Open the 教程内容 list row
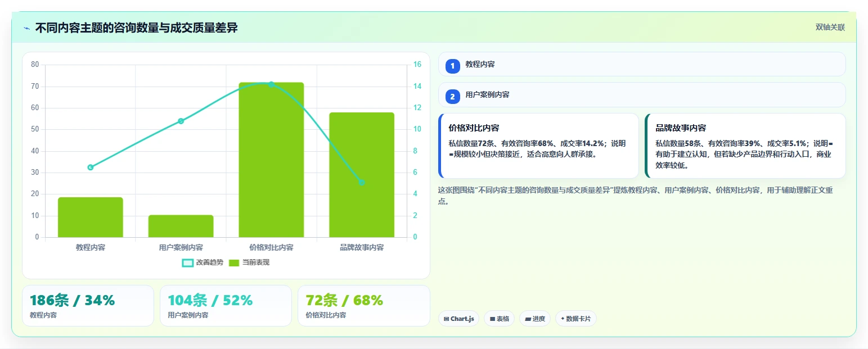 coord(642,64)
